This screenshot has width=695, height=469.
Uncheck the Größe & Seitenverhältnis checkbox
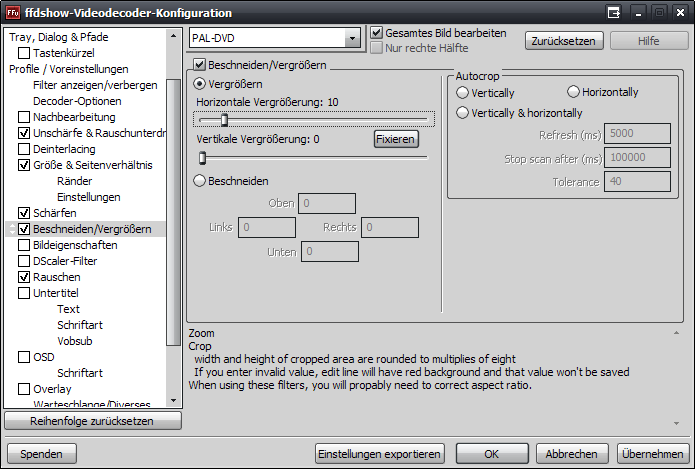point(24,165)
